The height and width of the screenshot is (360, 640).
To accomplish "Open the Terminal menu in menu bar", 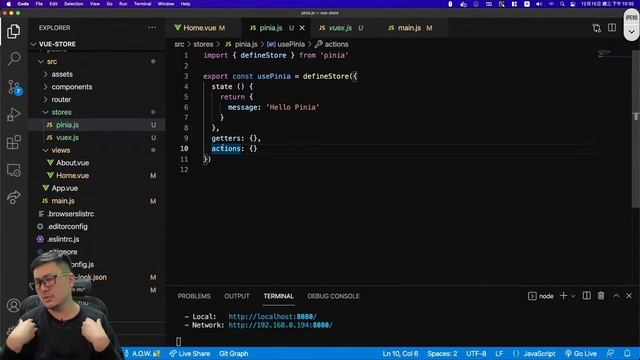I will tap(142, 4).
